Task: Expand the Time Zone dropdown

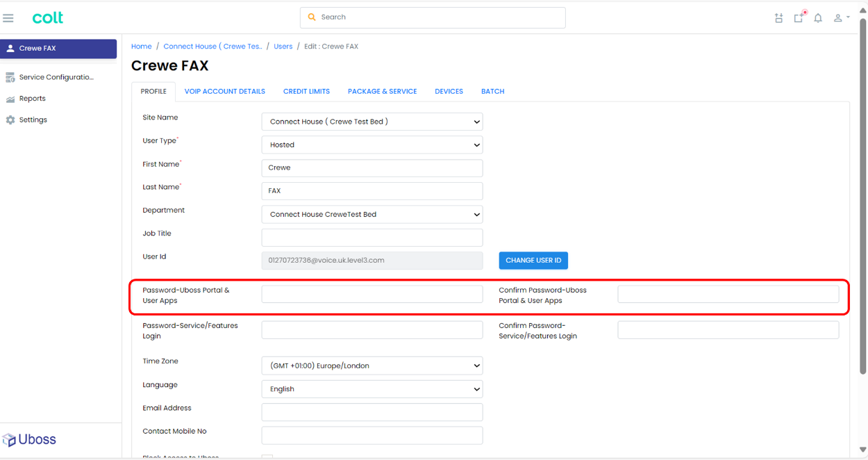Action: click(372, 365)
